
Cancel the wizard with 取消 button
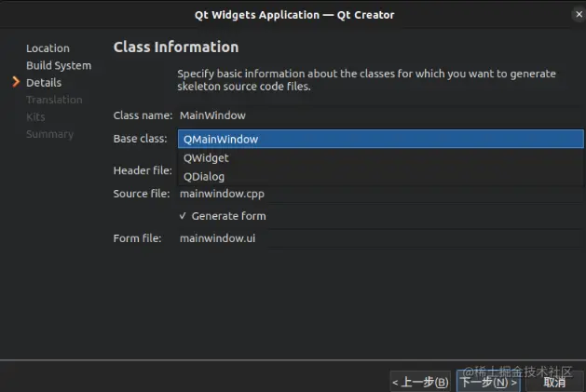pos(554,382)
